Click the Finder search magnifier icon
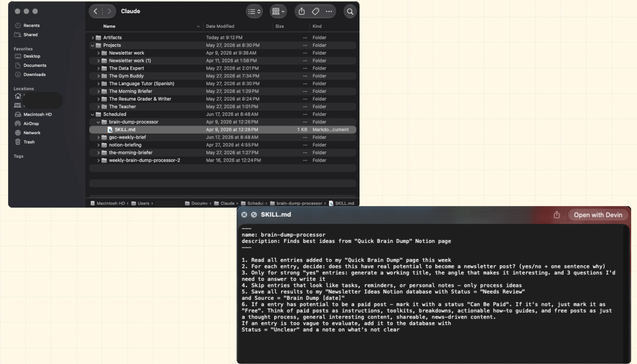637x364 pixels. pyautogui.click(x=350, y=11)
